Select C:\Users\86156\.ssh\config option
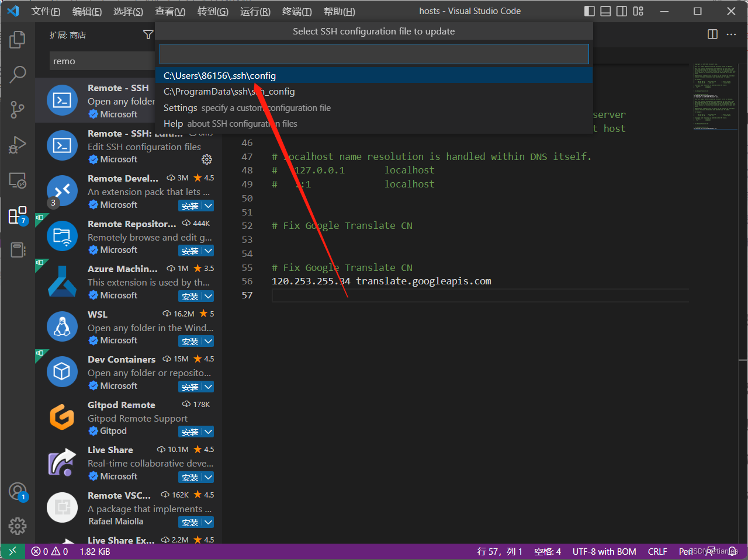The width and height of the screenshot is (748, 560). 374,75
